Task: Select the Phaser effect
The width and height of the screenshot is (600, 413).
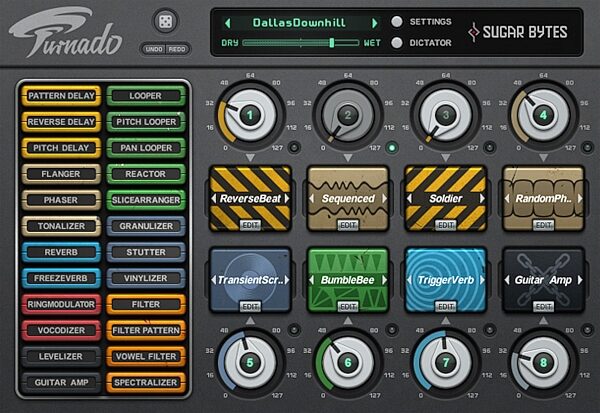Action: pyautogui.click(x=61, y=200)
